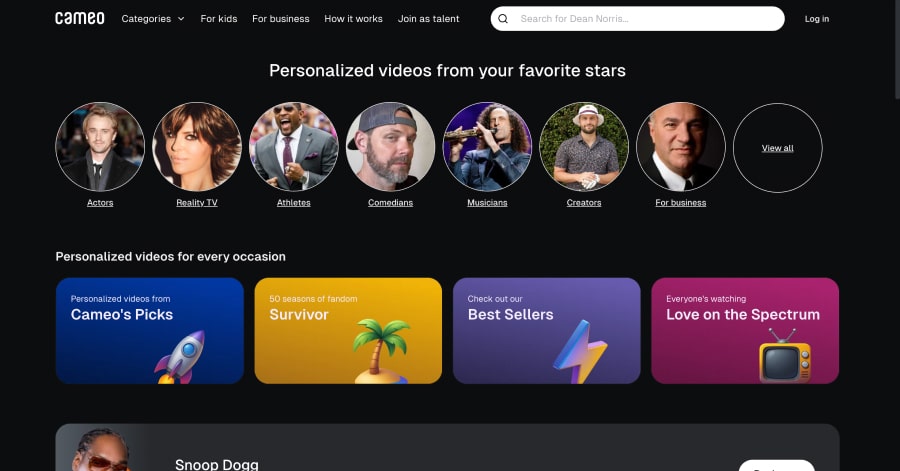
Task: Open the Musicians category photo
Action: pyautogui.click(x=487, y=147)
